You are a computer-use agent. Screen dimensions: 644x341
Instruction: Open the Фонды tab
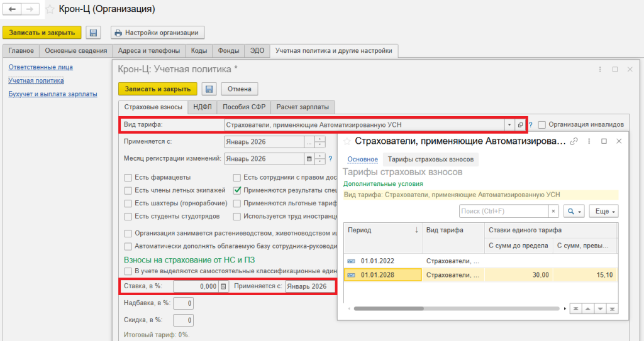[x=228, y=51]
